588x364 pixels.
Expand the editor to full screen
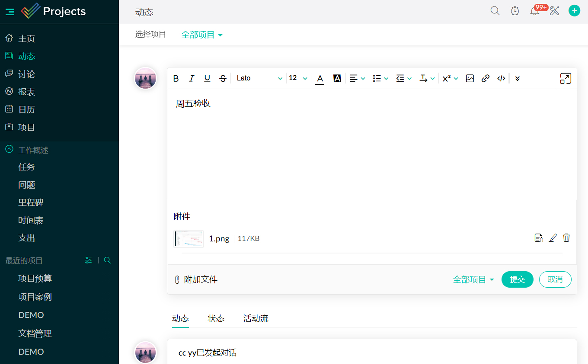click(x=565, y=78)
